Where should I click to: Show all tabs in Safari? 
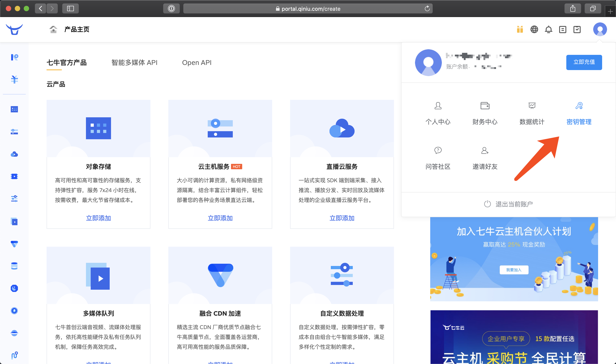coord(593,9)
